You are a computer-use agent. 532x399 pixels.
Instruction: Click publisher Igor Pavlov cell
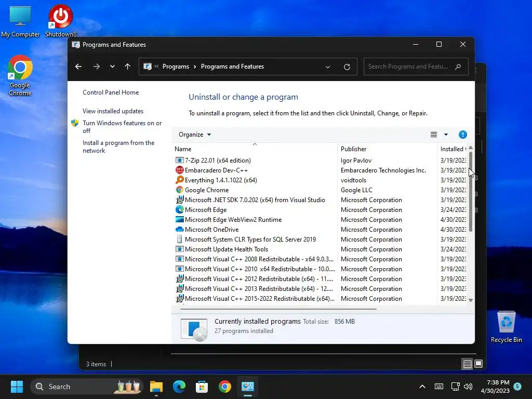pyautogui.click(x=356, y=160)
